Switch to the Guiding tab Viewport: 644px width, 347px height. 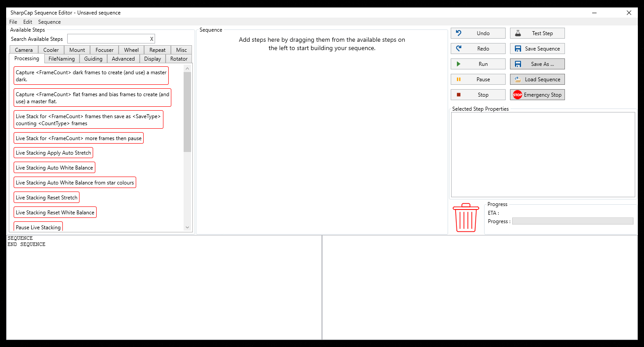coord(93,59)
